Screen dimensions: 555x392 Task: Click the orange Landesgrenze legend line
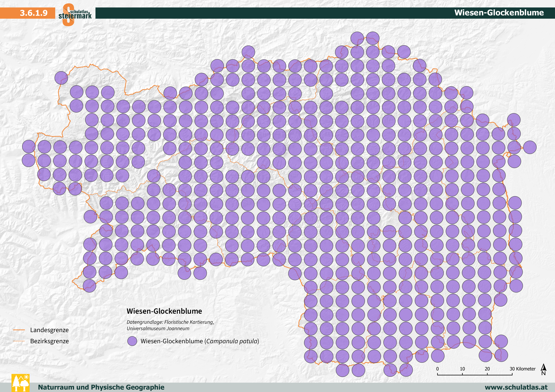[19, 330]
